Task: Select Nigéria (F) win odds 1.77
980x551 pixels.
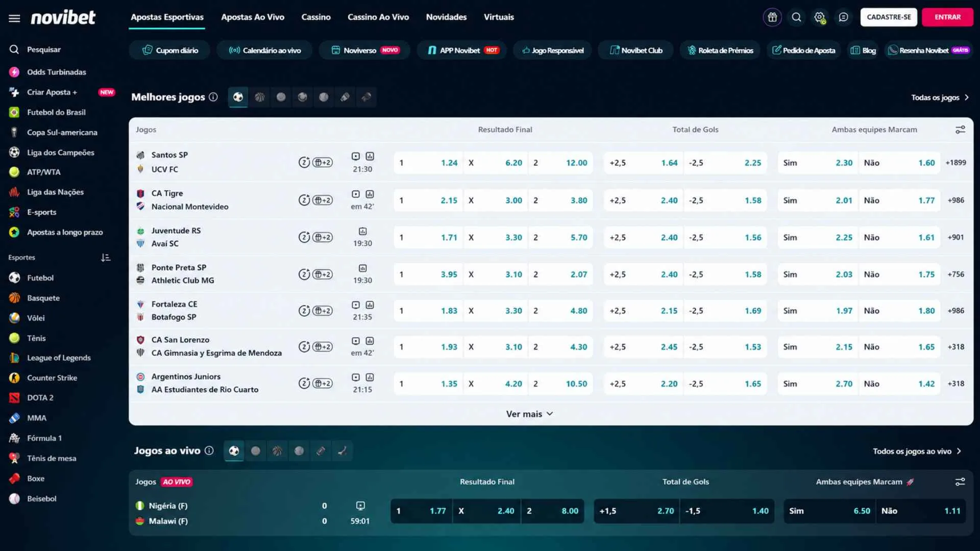Action: [x=421, y=511]
